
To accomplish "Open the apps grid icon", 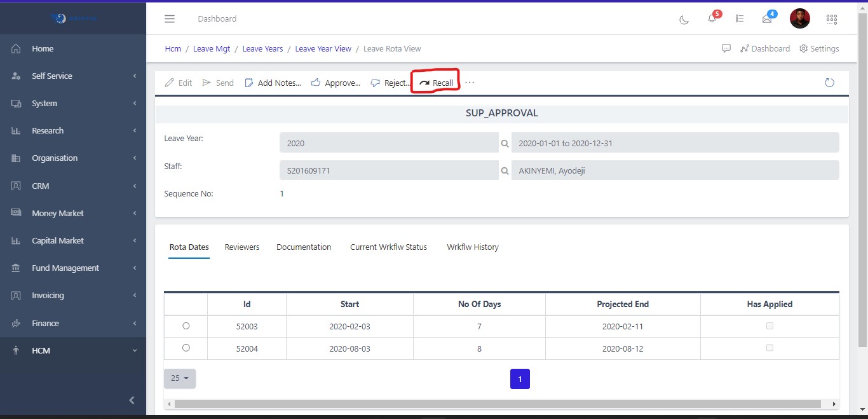I will point(831,19).
